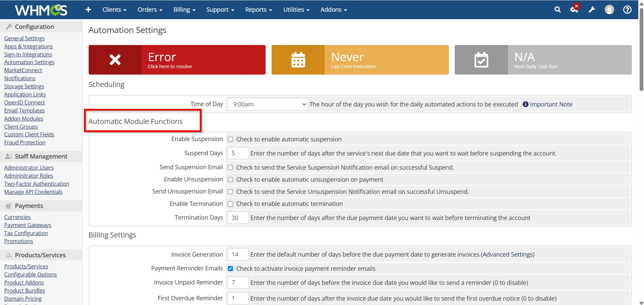
Task: Open MarketConnect sidebar link
Action: [x=23, y=70]
